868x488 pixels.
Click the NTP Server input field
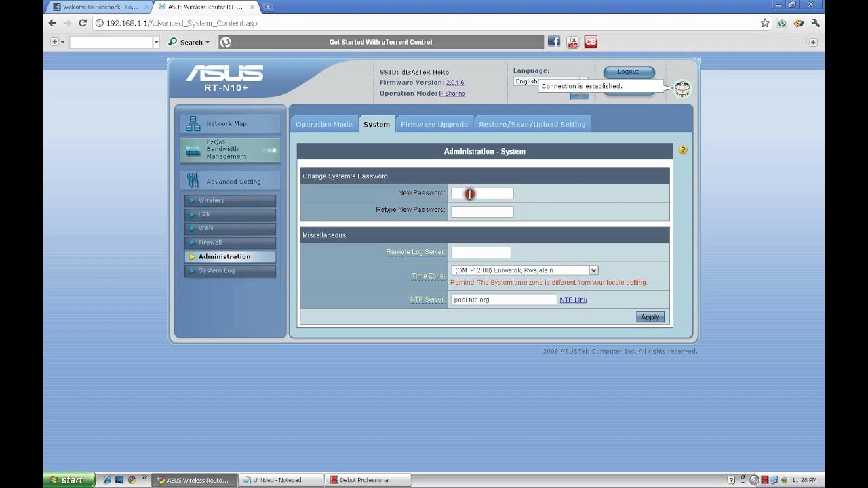[504, 300]
